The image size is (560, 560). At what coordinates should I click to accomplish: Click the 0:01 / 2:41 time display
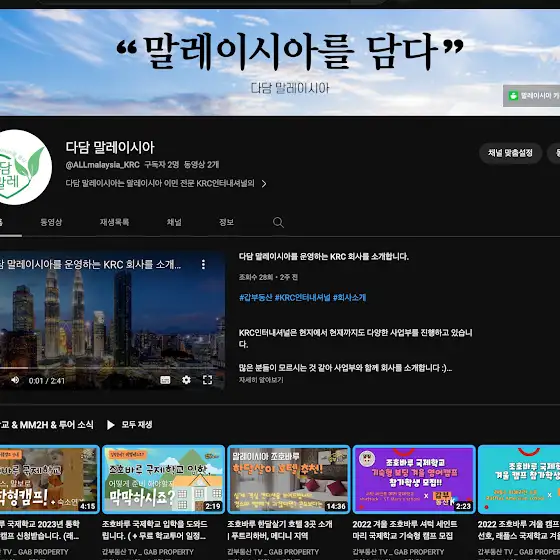click(47, 381)
